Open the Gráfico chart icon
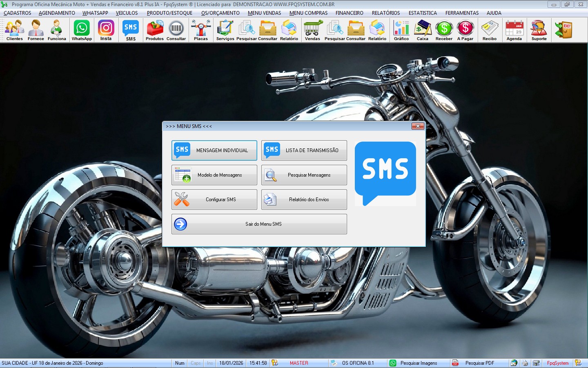This screenshot has width=588, height=368. (x=401, y=30)
